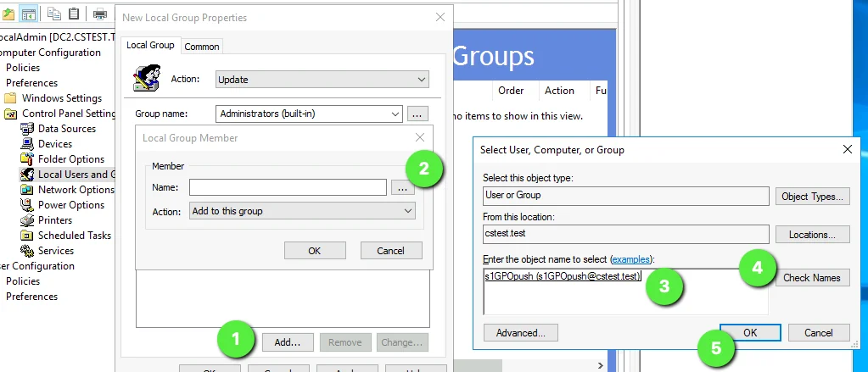Select the Windows Settings folder icon
Viewport: 868px width, 372px height.
point(10,98)
